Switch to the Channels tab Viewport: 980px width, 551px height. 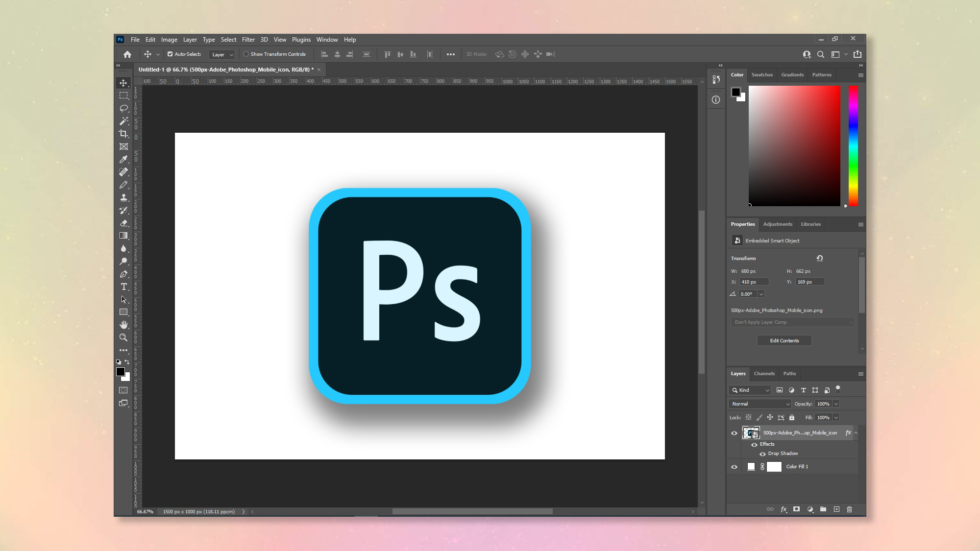coord(764,373)
